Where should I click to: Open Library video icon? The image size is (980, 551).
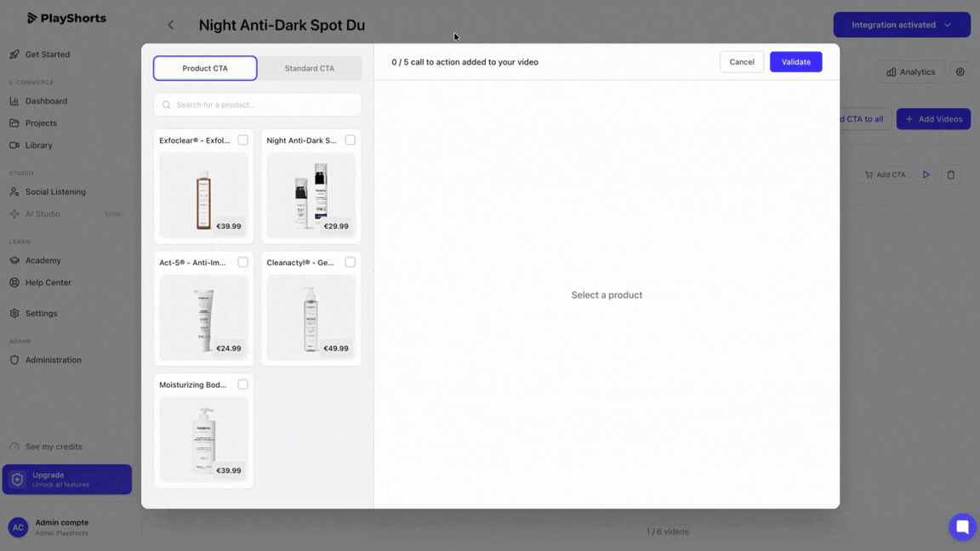tap(14, 145)
